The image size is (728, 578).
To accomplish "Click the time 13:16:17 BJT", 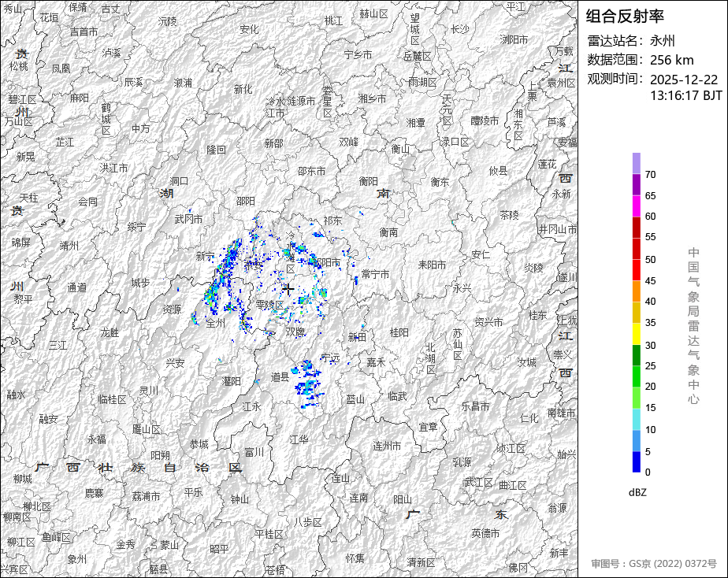I will [685, 95].
